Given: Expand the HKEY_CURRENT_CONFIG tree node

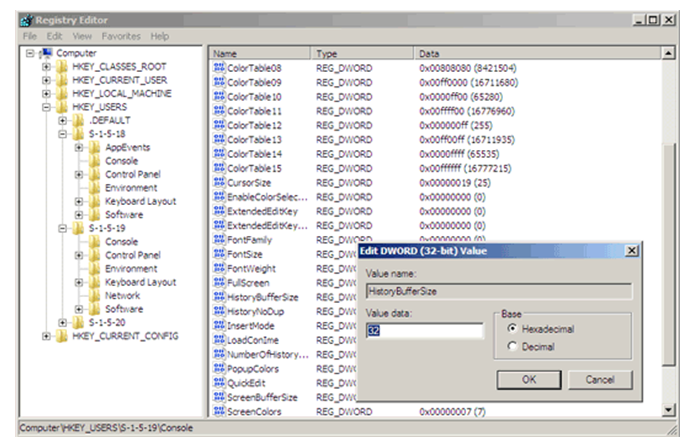Looking at the screenshot, I should pos(46,336).
